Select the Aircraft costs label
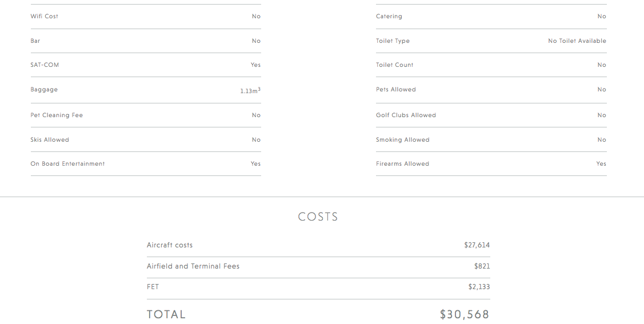This screenshot has width=644, height=324. coord(170,245)
